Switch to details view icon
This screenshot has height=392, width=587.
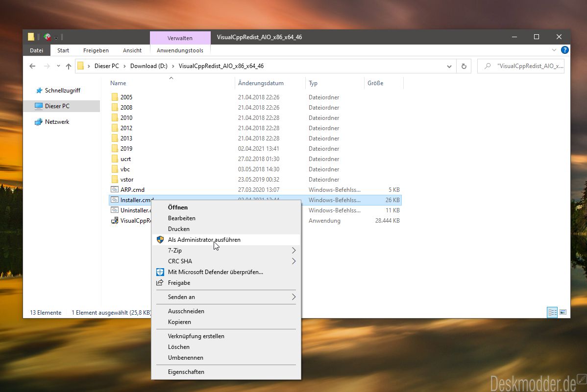552,312
